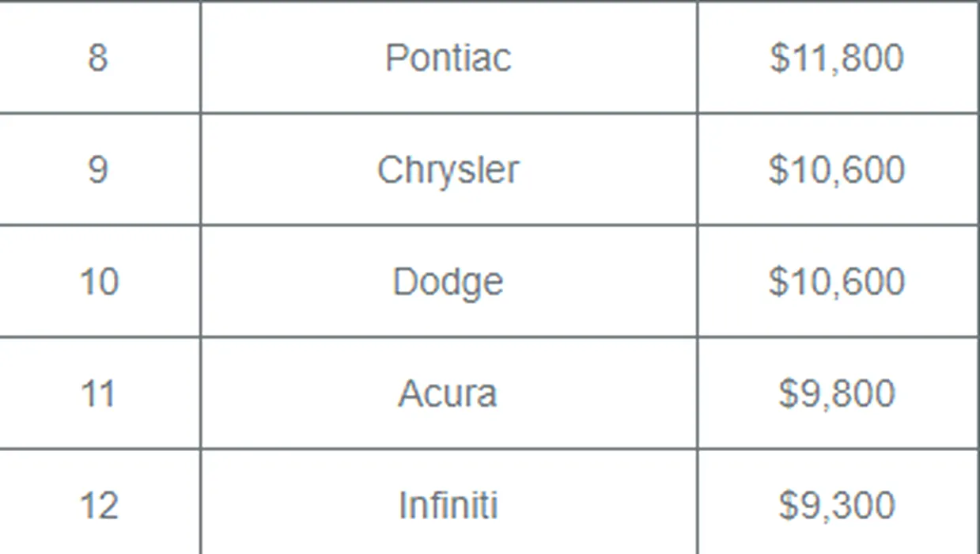Image resolution: width=980 pixels, height=554 pixels.
Task: Click the Dodge brand name
Action: [448, 282]
